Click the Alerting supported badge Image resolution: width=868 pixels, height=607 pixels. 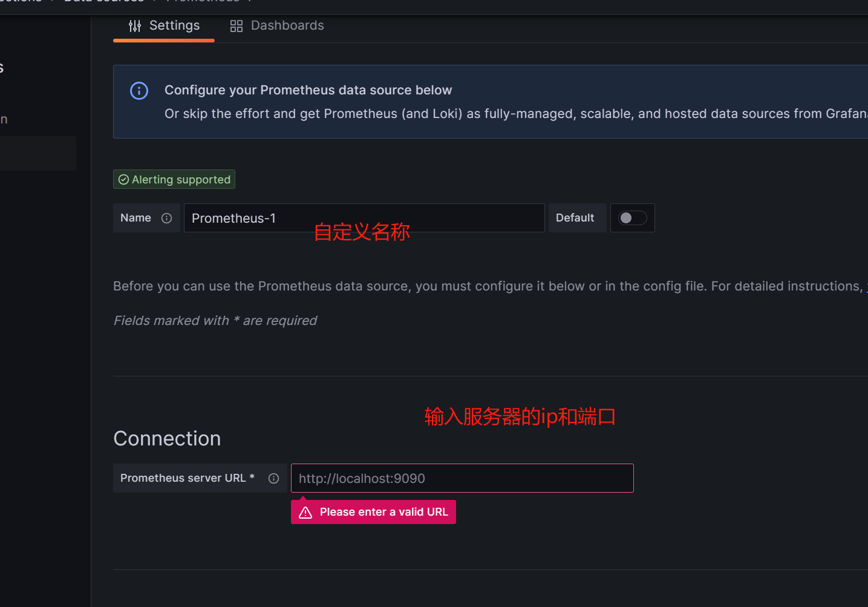point(174,180)
